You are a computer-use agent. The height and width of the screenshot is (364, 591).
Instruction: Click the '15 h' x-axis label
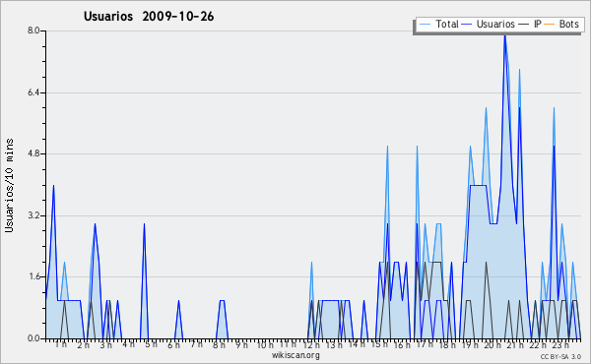pyautogui.click(x=379, y=344)
